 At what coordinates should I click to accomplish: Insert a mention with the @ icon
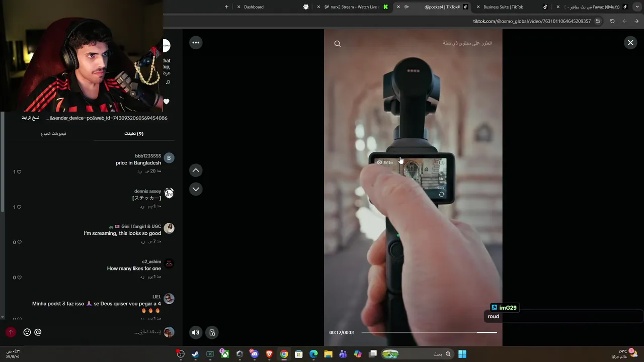coord(38,332)
